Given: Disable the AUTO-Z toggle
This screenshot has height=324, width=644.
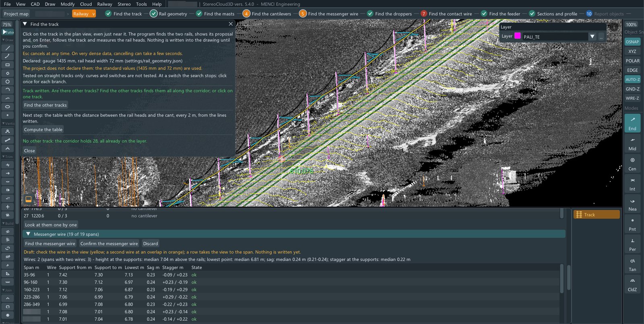Looking at the screenshot, I should (632, 80).
